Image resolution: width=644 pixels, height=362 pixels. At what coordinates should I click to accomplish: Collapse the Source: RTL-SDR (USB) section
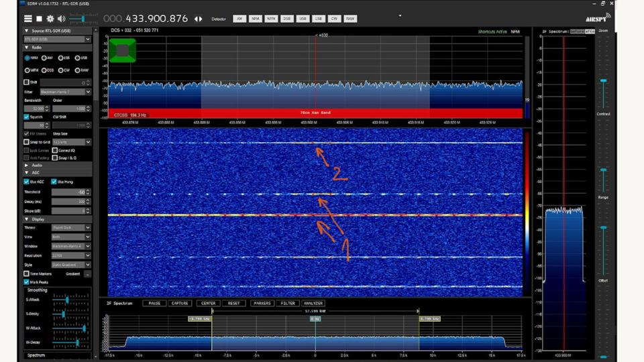[27, 31]
